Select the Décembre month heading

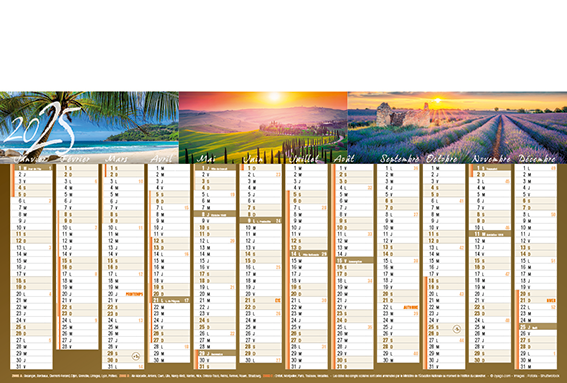(x=537, y=159)
